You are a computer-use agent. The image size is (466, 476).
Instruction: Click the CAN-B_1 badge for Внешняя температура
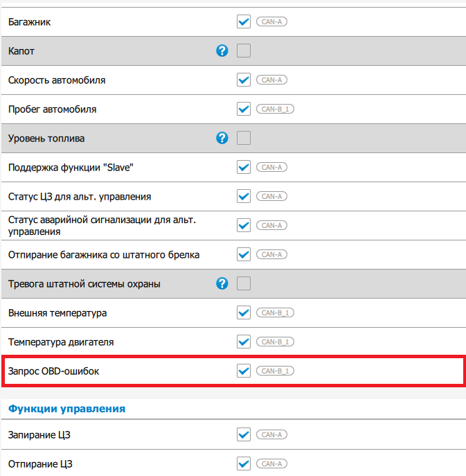point(276,312)
